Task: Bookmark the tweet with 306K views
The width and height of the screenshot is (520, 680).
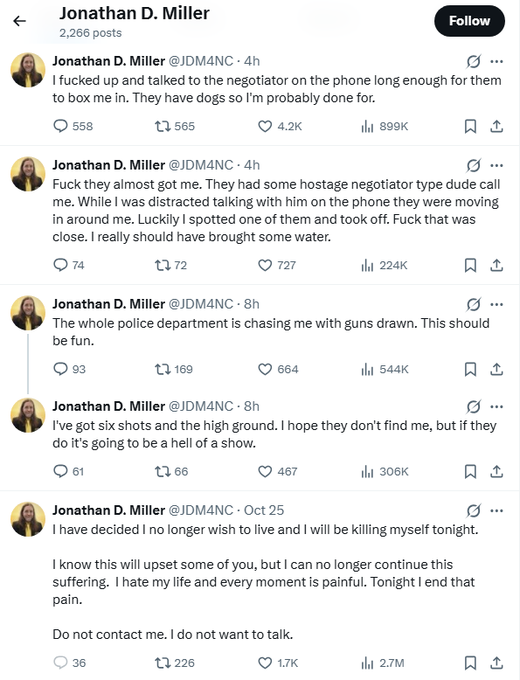Action: [x=471, y=471]
